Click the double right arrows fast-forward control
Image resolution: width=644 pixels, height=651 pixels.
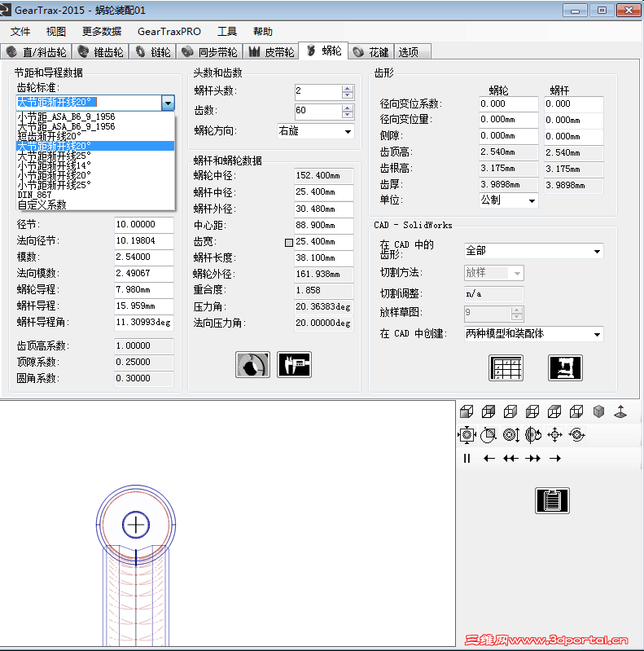pyautogui.click(x=532, y=459)
